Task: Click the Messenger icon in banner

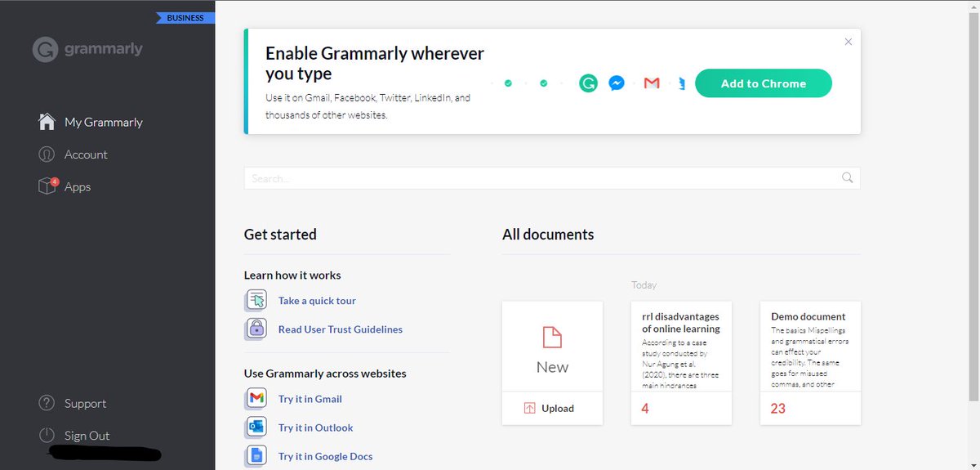Action: [617, 83]
